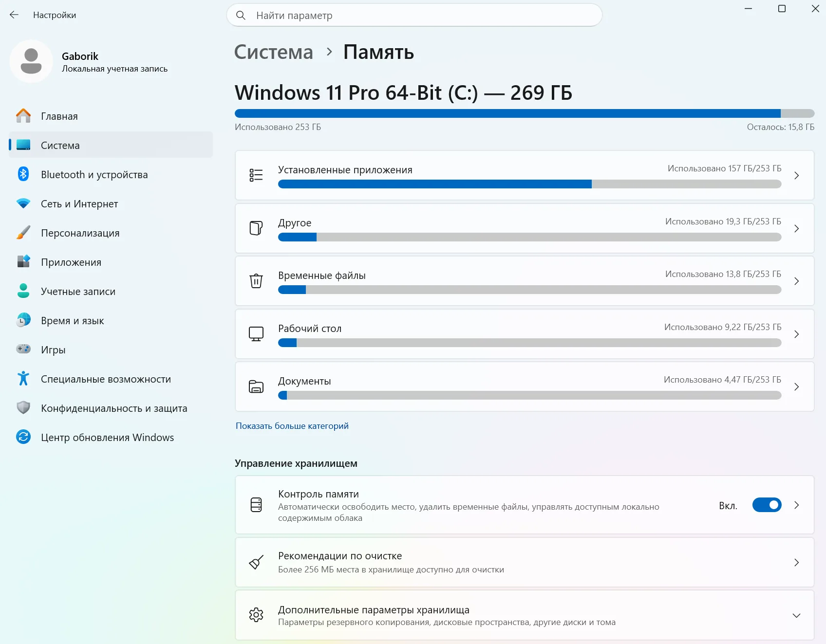Click 'Осталось: 15,8 ГБ' text
Image resolution: width=826 pixels, height=644 pixels.
pos(781,127)
